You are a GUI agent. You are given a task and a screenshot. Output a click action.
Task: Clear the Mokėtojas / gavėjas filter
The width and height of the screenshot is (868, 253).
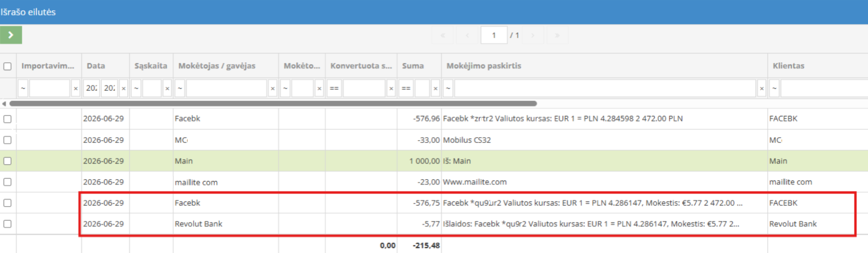tap(273, 88)
